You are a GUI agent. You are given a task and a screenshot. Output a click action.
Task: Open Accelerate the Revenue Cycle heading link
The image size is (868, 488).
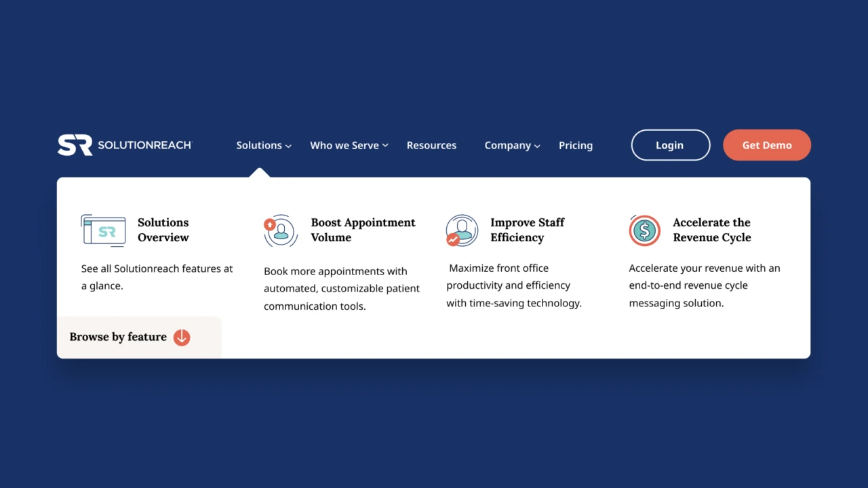[711, 230]
